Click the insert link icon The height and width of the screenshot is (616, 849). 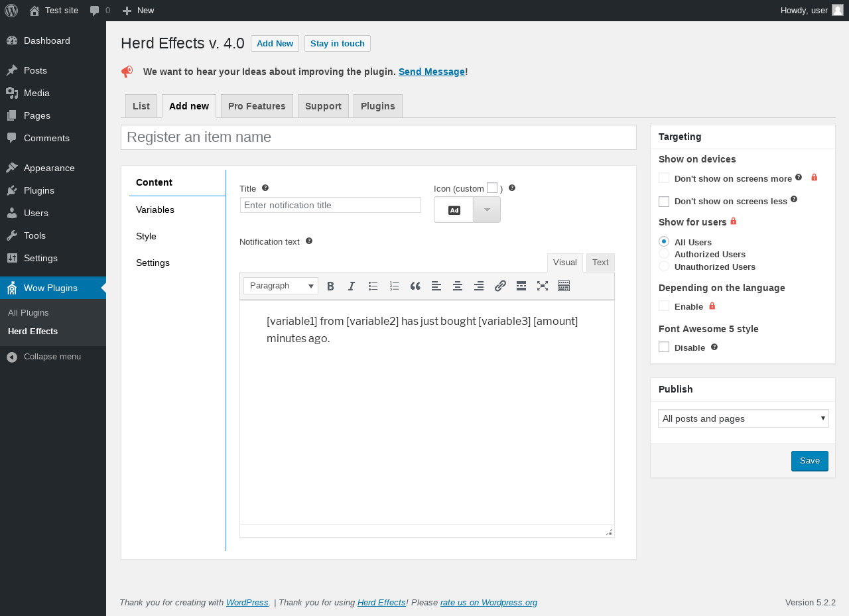500,286
